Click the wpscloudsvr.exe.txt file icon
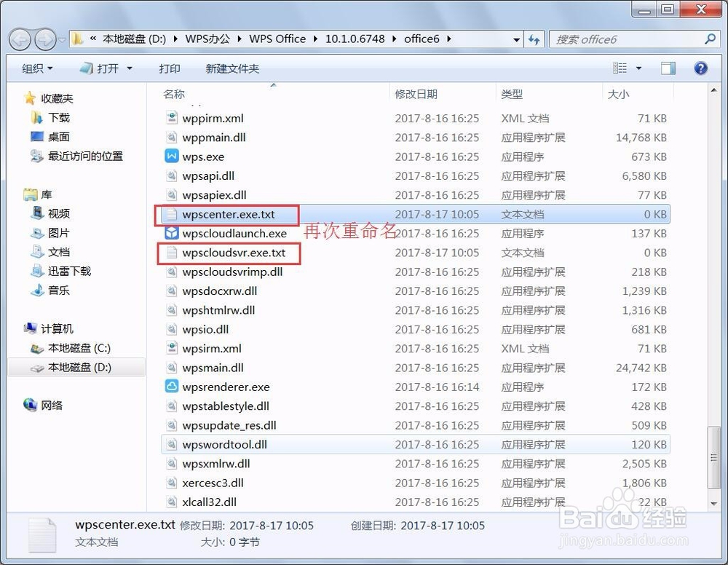The height and width of the screenshot is (565, 728). (x=172, y=253)
